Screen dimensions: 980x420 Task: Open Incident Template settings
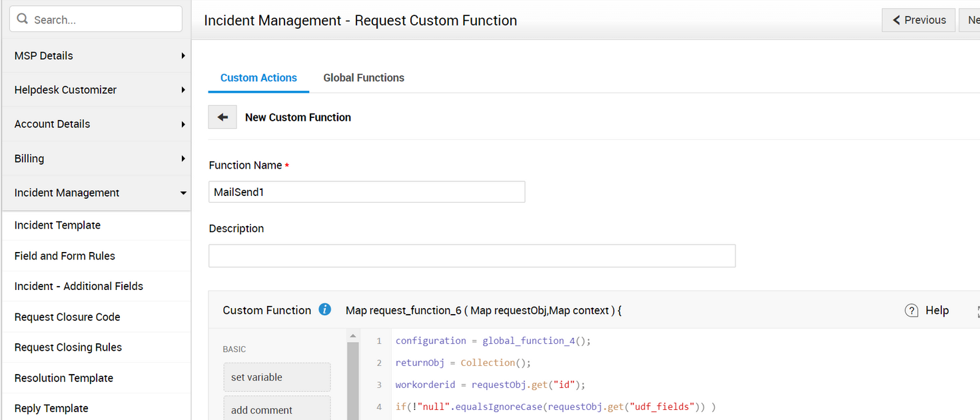pos(57,225)
